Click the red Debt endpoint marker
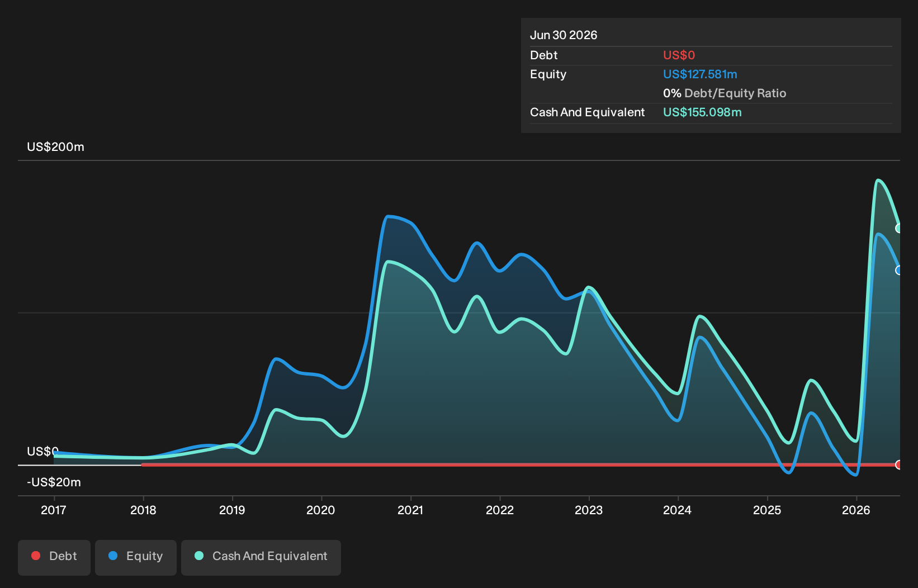This screenshot has height=588, width=918. pyautogui.click(x=899, y=464)
